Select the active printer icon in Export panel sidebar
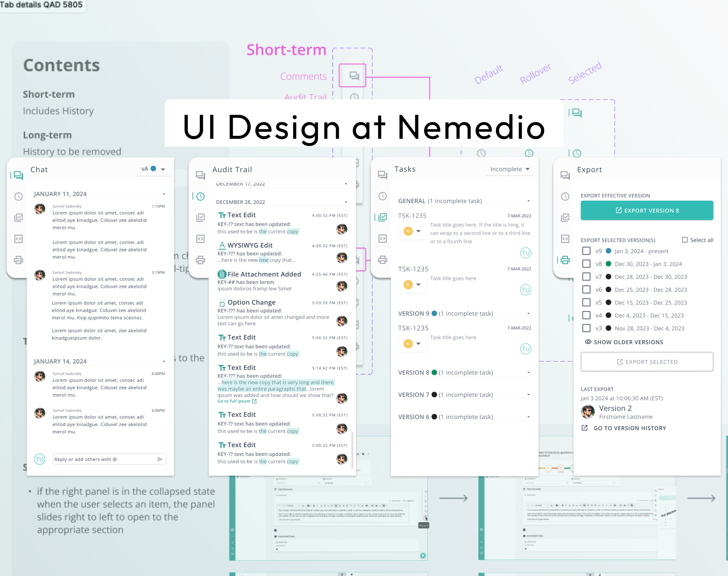The height and width of the screenshot is (576, 728). 565,260
